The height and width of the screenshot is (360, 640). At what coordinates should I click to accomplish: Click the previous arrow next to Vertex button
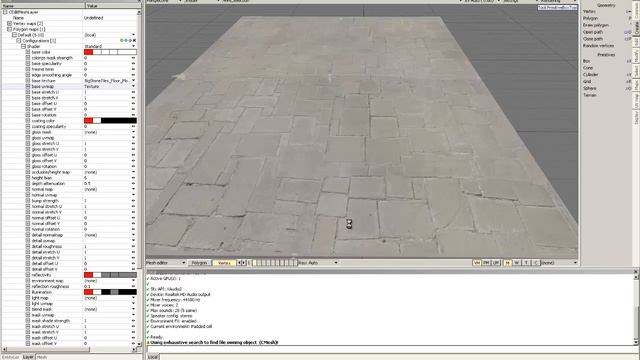239,263
